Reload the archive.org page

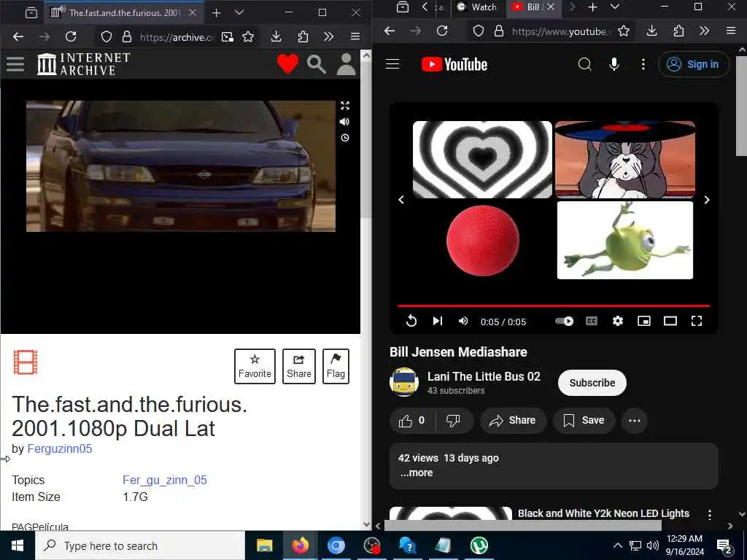click(71, 36)
